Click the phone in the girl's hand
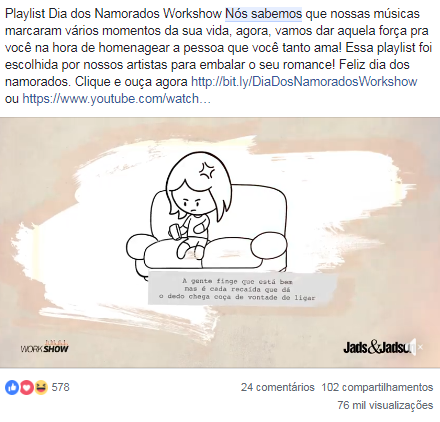 [176, 232]
